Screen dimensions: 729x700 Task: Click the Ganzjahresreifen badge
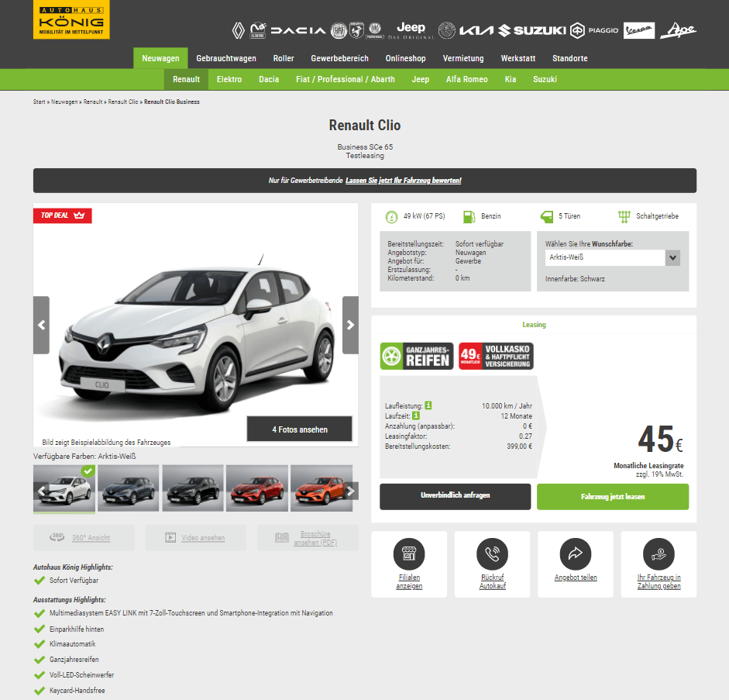click(x=417, y=357)
